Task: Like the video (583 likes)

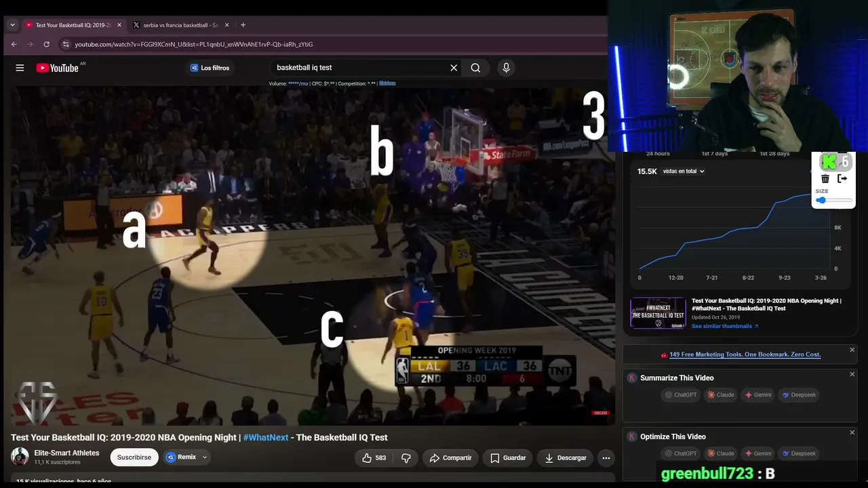Action: click(374, 457)
